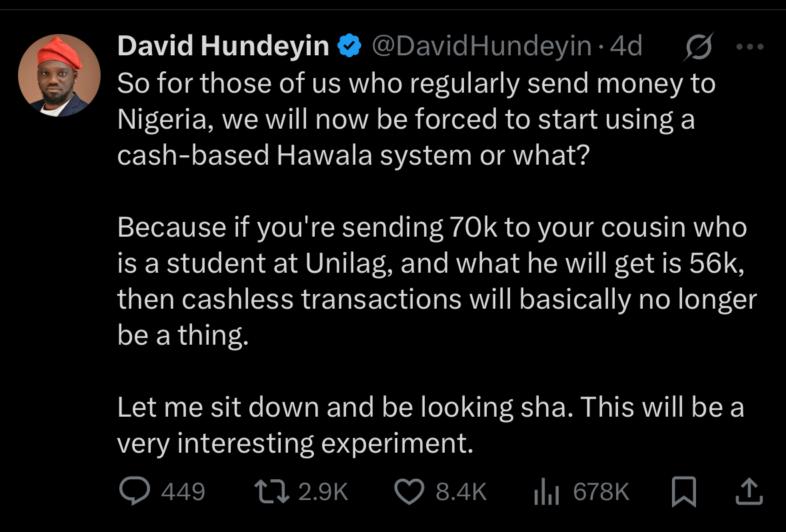Click the 449 replies count

click(x=183, y=491)
